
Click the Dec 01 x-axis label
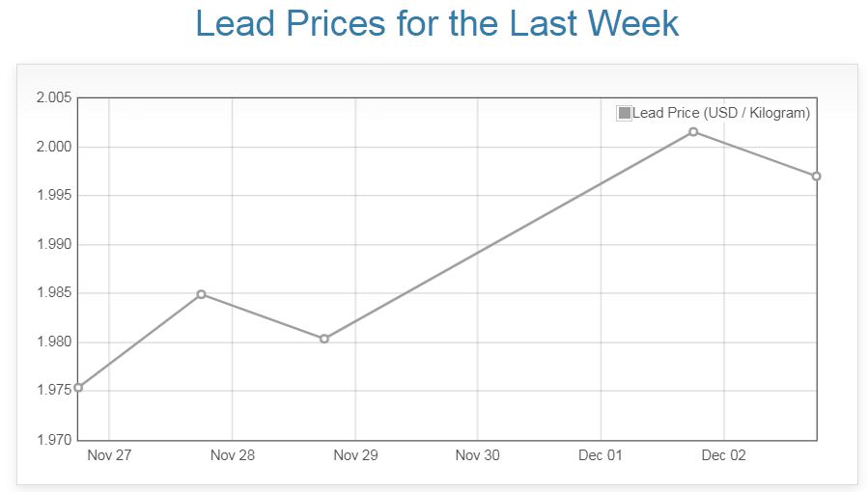tap(601, 456)
